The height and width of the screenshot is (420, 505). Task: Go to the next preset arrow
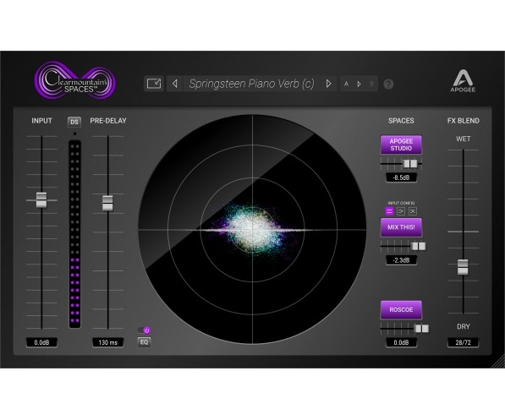pos(328,84)
